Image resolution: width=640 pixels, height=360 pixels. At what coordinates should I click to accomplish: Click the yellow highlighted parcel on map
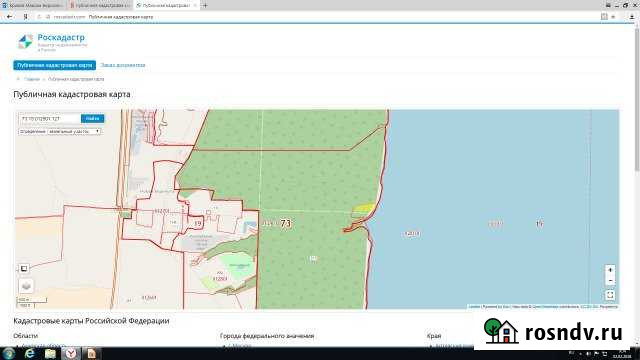(363, 209)
